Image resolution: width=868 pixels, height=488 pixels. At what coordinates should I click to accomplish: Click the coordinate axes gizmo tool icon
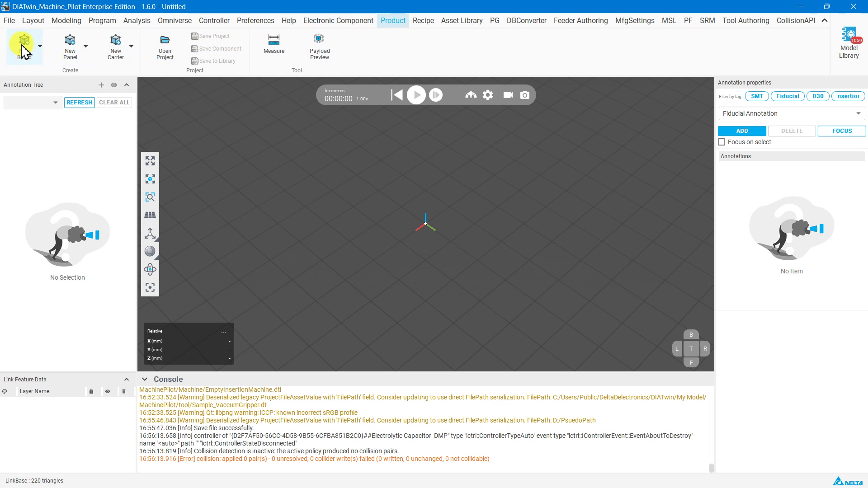click(x=150, y=233)
